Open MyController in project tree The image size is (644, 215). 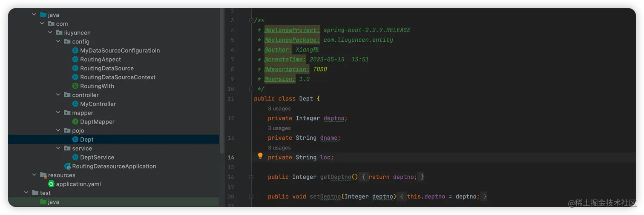point(98,104)
